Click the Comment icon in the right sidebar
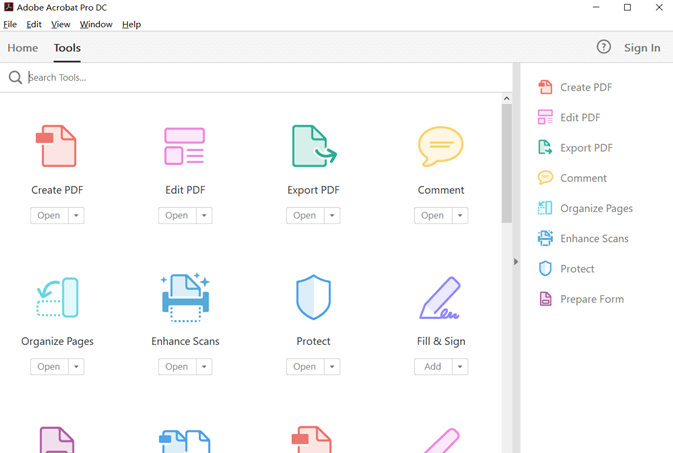The height and width of the screenshot is (453, 673). [x=545, y=178]
